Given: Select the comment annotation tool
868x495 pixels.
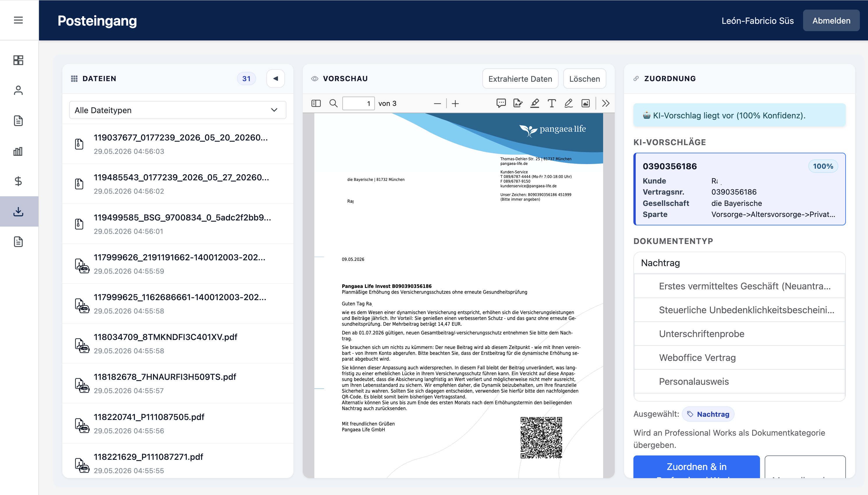Looking at the screenshot, I should pos(501,103).
